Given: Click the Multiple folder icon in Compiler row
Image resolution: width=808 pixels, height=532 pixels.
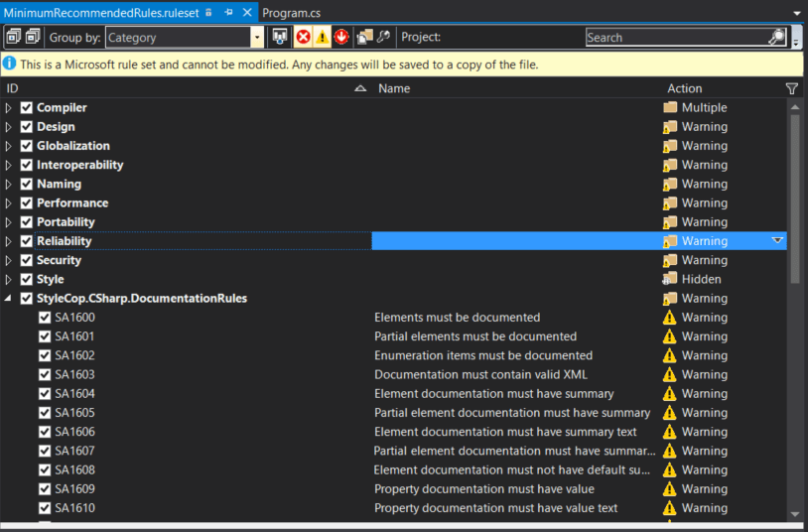Looking at the screenshot, I should (x=670, y=107).
